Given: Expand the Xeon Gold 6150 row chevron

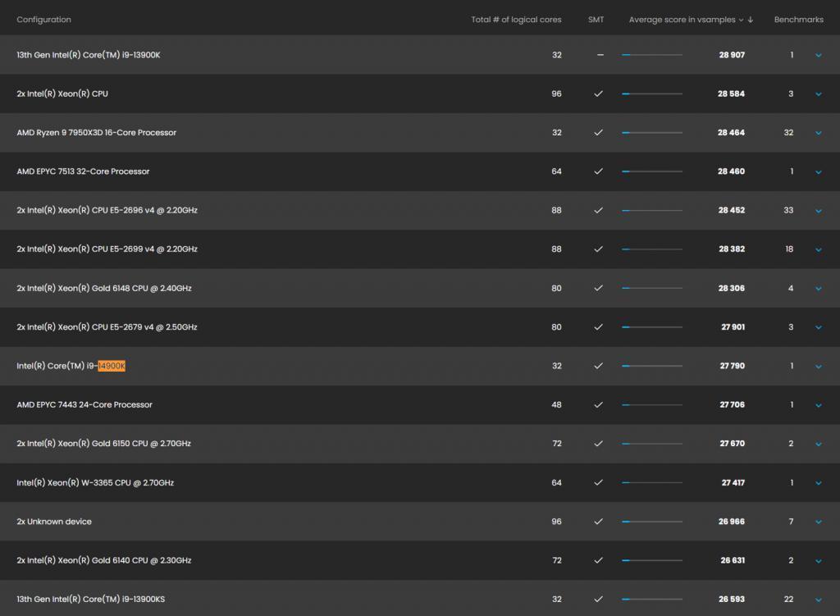Looking at the screenshot, I should click(x=819, y=444).
